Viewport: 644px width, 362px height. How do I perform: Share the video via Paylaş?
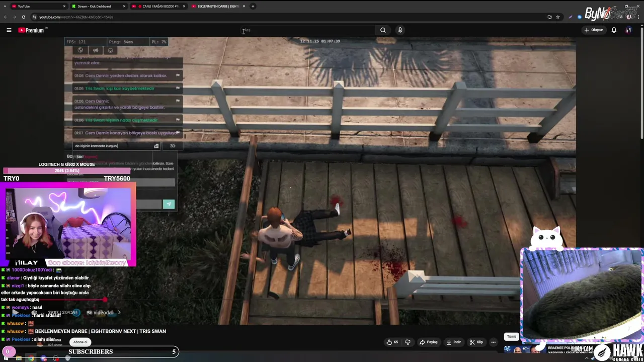429,342
